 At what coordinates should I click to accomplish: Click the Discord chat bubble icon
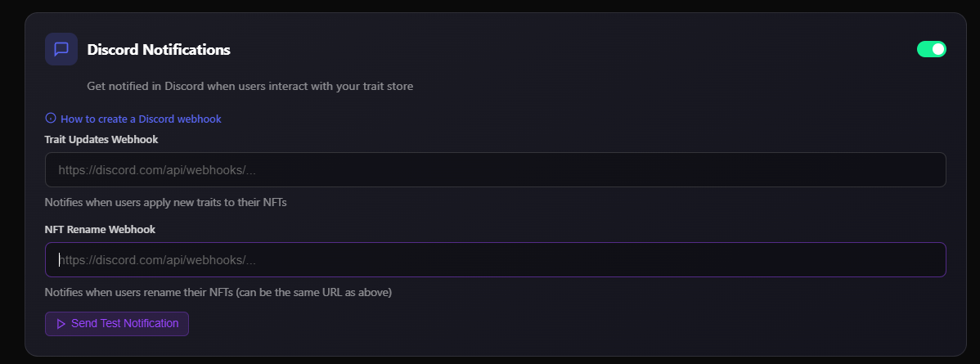click(x=61, y=49)
